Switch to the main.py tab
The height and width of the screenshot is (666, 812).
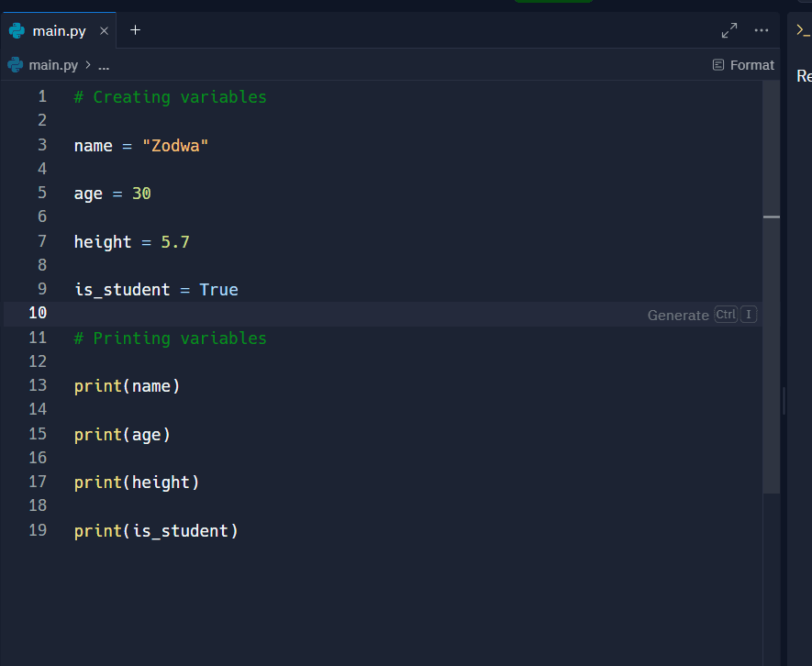coord(59,30)
